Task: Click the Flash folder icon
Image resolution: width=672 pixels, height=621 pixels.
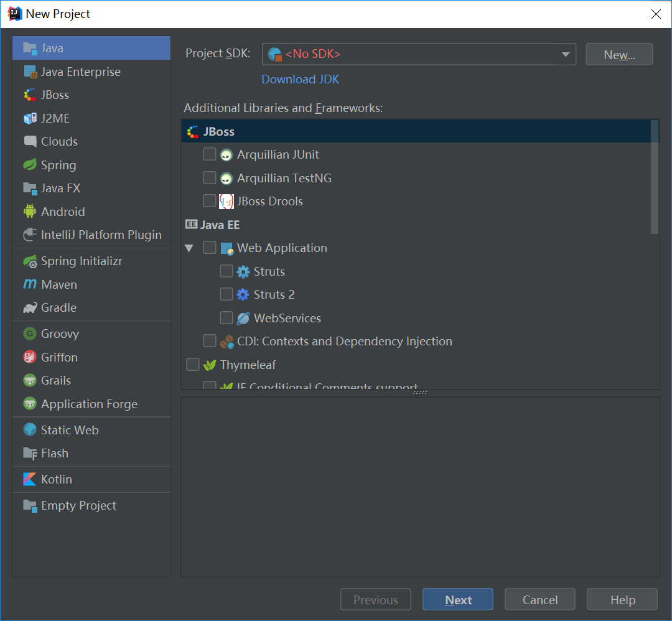Action: coord(30,453)
